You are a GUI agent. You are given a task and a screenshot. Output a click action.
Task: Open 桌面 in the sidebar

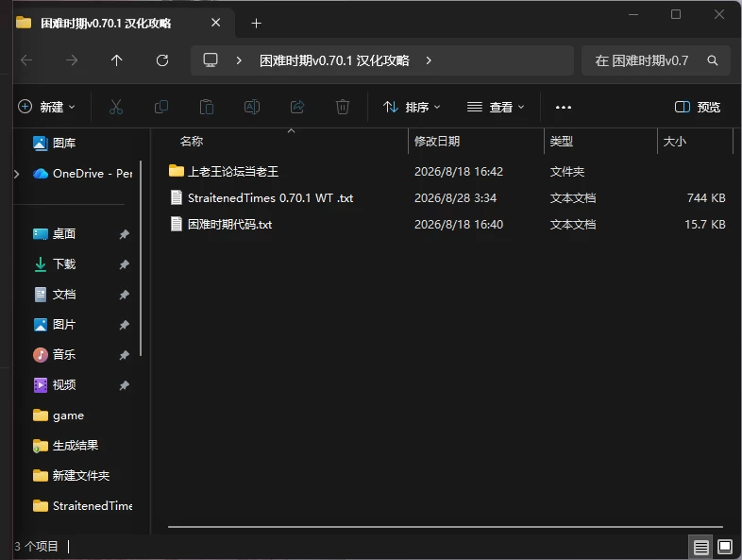pos(55,234)
